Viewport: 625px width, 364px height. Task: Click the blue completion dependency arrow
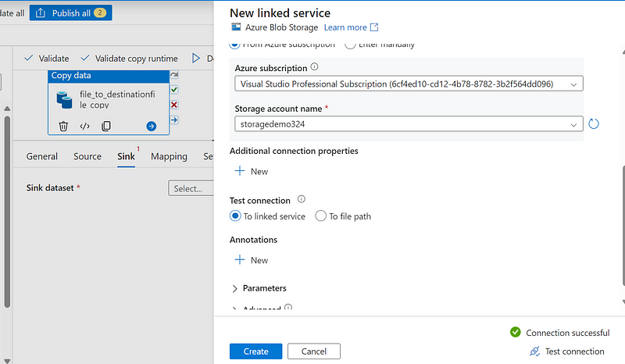[x=174, y=120]
